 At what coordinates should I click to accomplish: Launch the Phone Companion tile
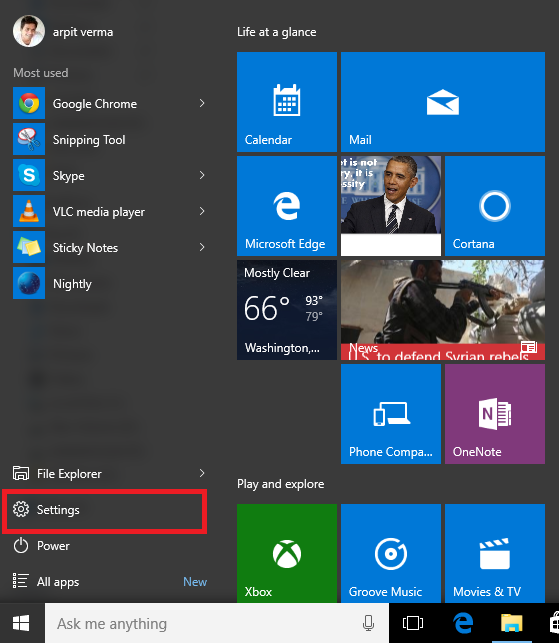pyautogui.click(x=391, y=414)
